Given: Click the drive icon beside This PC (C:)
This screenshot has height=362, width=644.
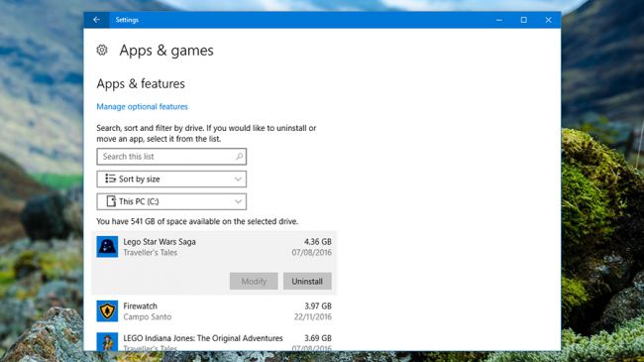Looking at the screenshot, I should tap(111, 201).
